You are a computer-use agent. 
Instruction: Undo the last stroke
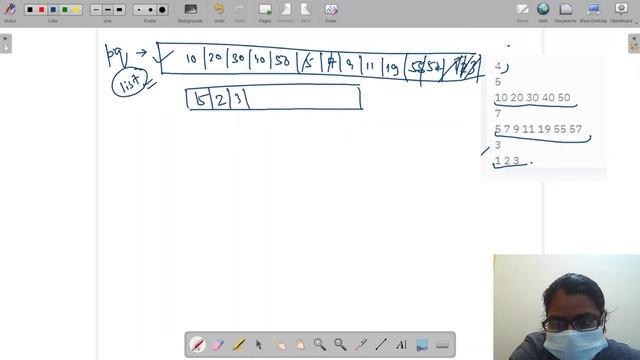pos(219,12)
